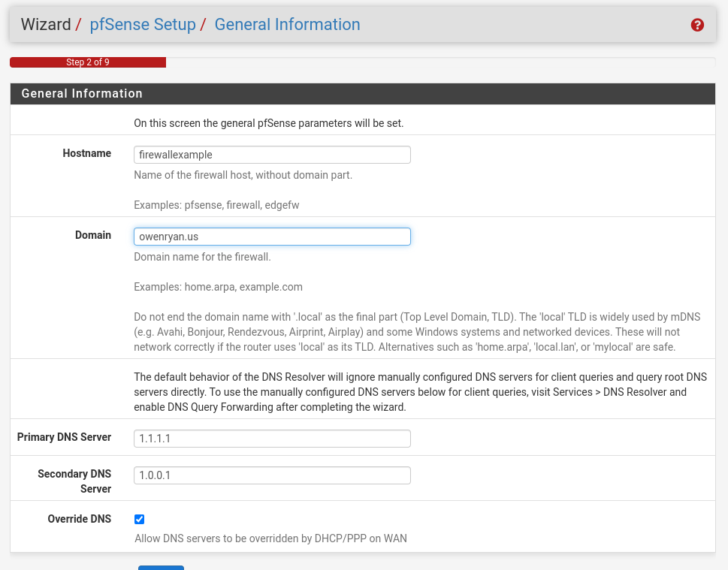
Task: Activate the Secondary DNS Server field
Action: pyautogui.click(x=272, y=475)
